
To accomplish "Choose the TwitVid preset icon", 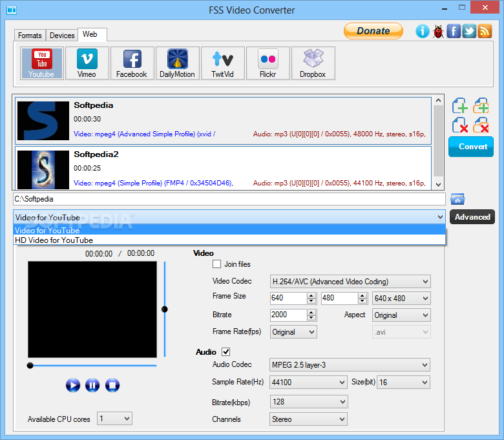I will (x=223, y=63).
